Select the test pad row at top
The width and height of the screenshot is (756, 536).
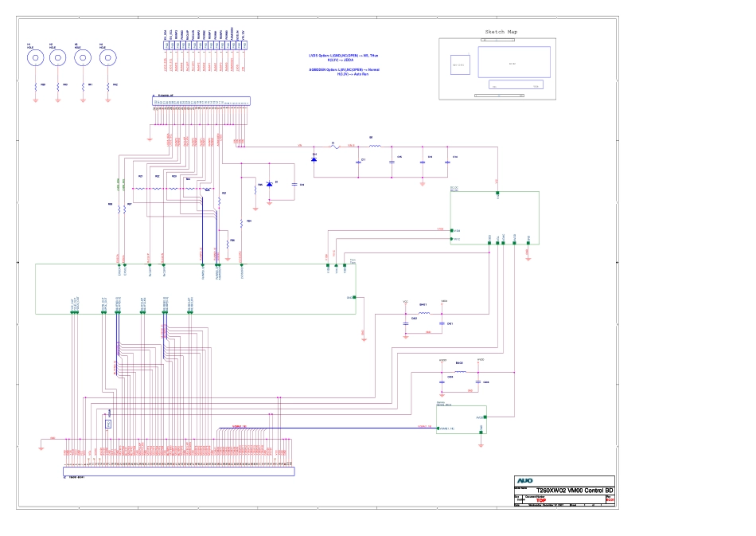tap(205, 46)
